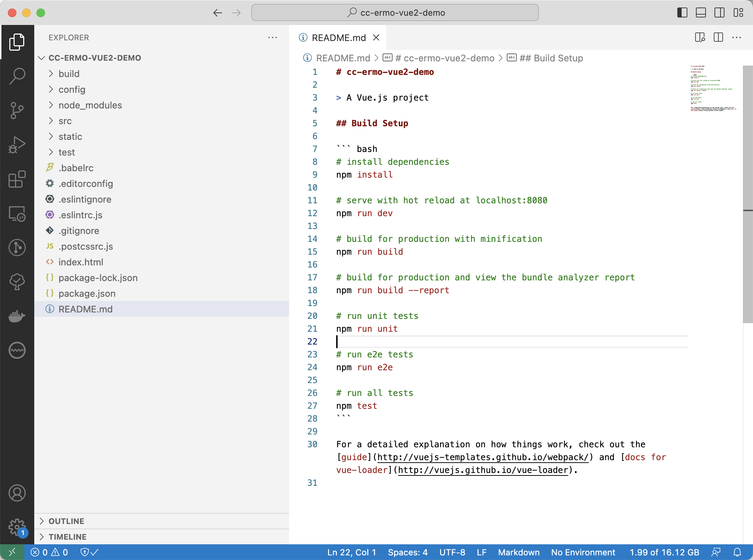Expand the build folder
Image resolution: width=753 pixels, height=560 pixels.
(162, 73)
